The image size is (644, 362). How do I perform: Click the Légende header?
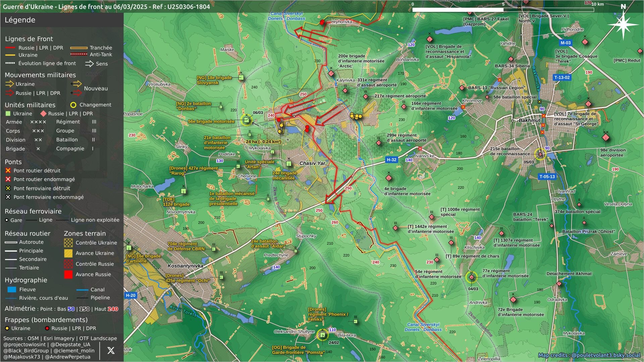tap(20, 20)
